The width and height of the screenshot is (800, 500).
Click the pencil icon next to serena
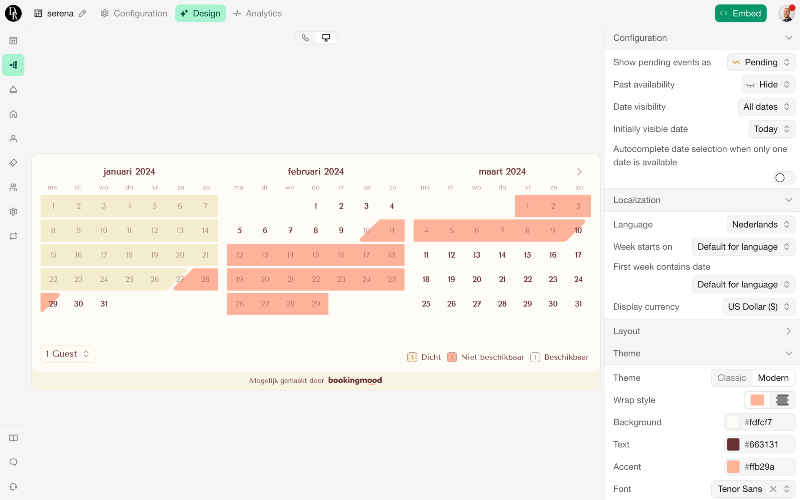[83, 13]
